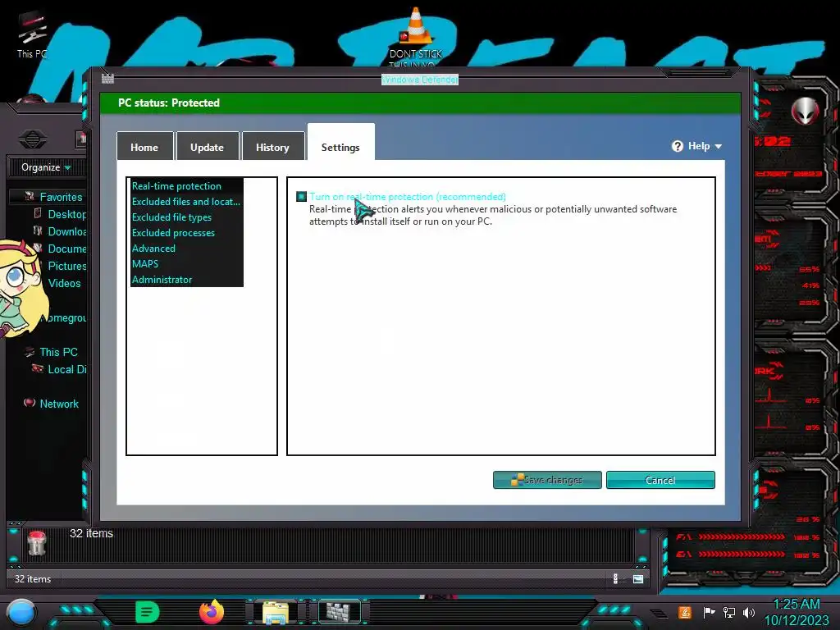Open the green notes app on taskbar
840x630 pixels.
coord(148,612)
